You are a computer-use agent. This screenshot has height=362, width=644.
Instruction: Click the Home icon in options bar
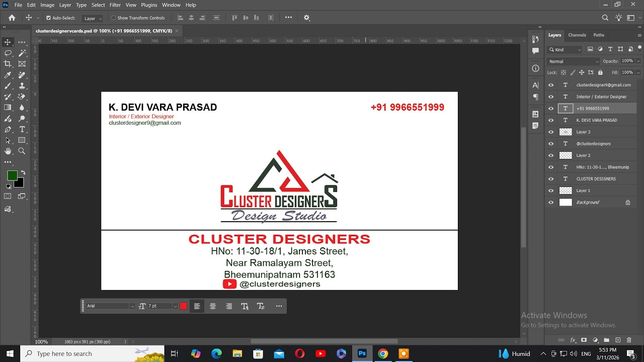pyautogui.click(x=12, y=18)
